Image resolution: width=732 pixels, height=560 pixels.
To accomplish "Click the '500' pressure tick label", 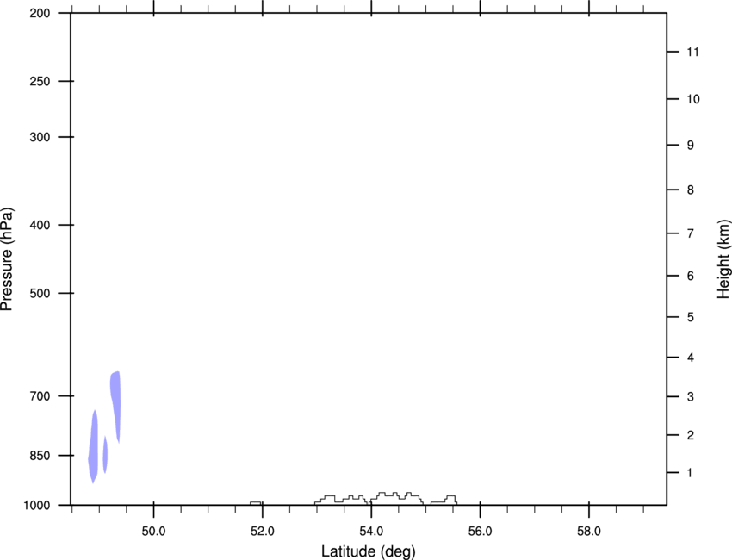I will (40, 293).
